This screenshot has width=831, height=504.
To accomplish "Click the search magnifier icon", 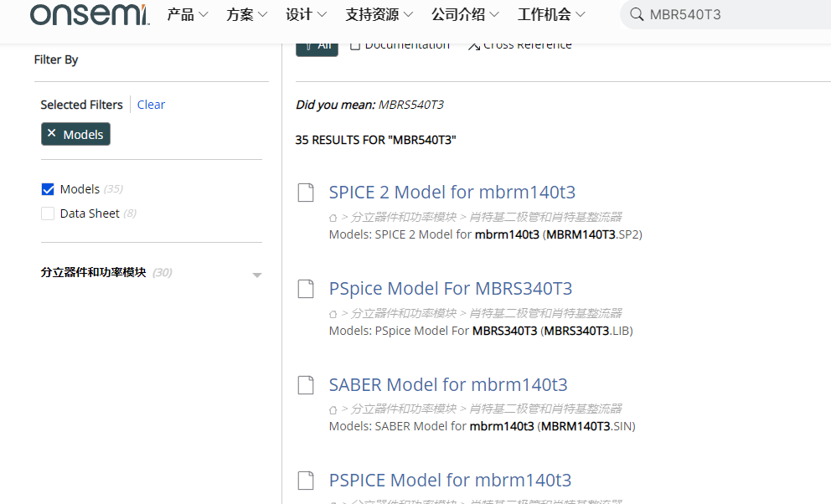I will pos(637,14).
